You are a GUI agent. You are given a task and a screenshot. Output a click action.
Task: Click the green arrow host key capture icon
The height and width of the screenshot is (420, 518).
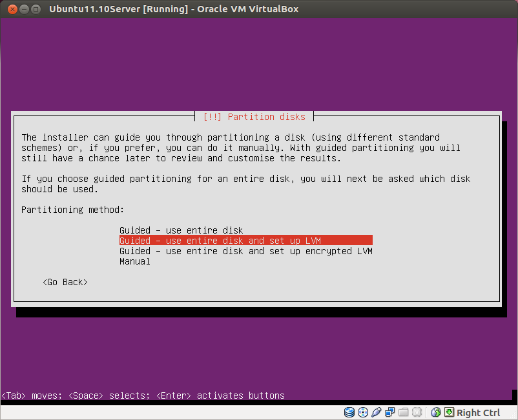[x=450, y=412]
